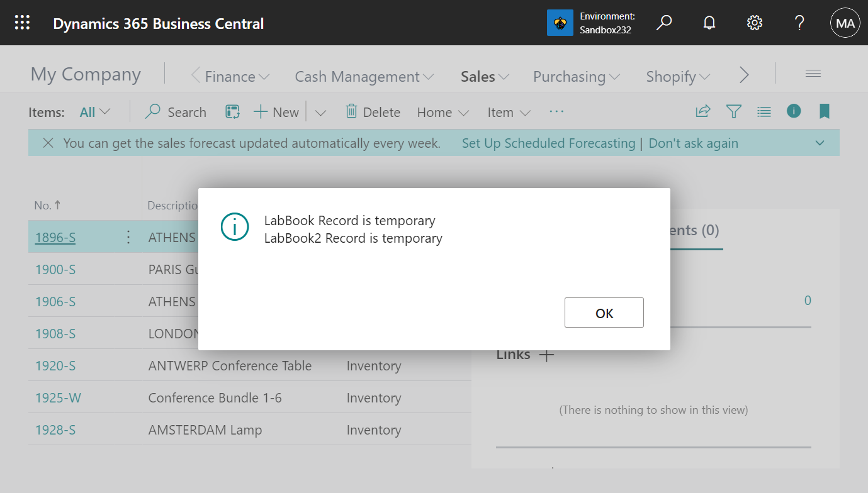Click the search magnifier in the item toolbar
This screenshot has width=868, height=493.
pos(152,111)
